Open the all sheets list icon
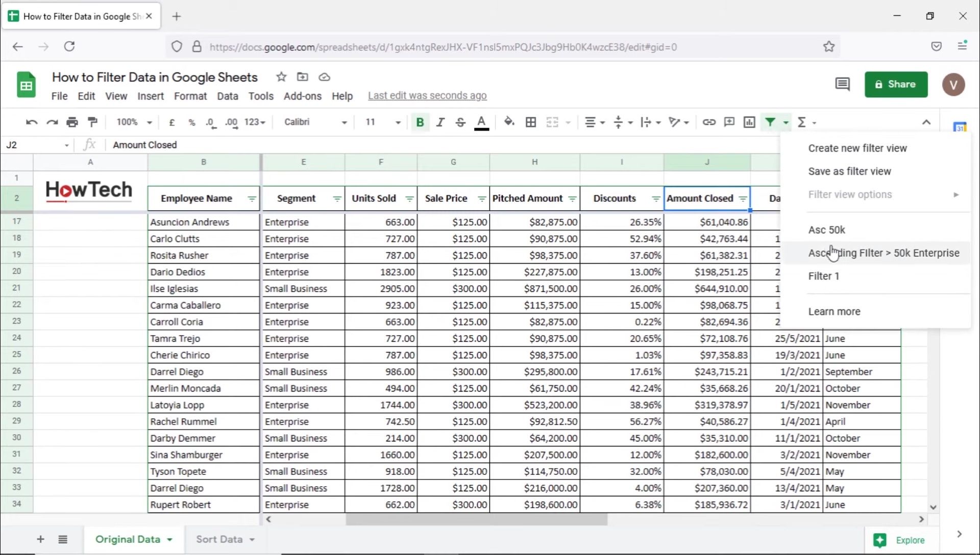The image size is (980, 555). 63,539
